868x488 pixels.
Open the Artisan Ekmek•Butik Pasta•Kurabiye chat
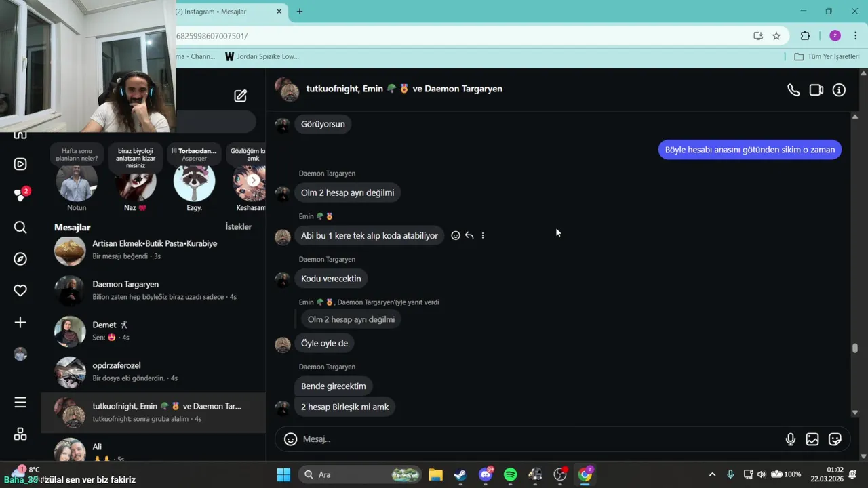tap(153, 251)
